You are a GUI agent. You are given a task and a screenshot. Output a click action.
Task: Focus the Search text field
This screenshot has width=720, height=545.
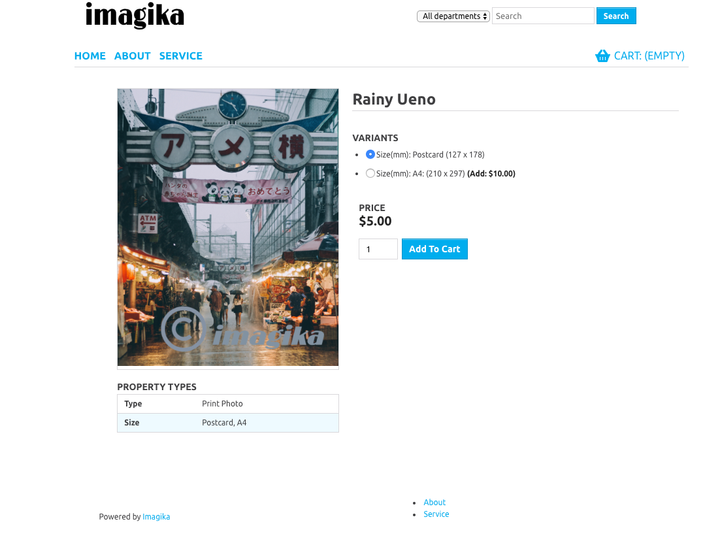pos(543,16)
